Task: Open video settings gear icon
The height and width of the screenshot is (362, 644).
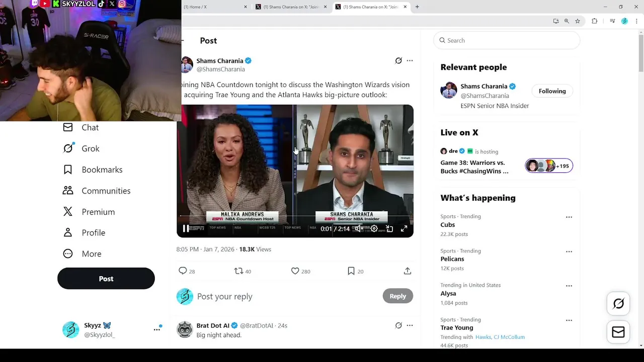Action: [x=374, y=229]
